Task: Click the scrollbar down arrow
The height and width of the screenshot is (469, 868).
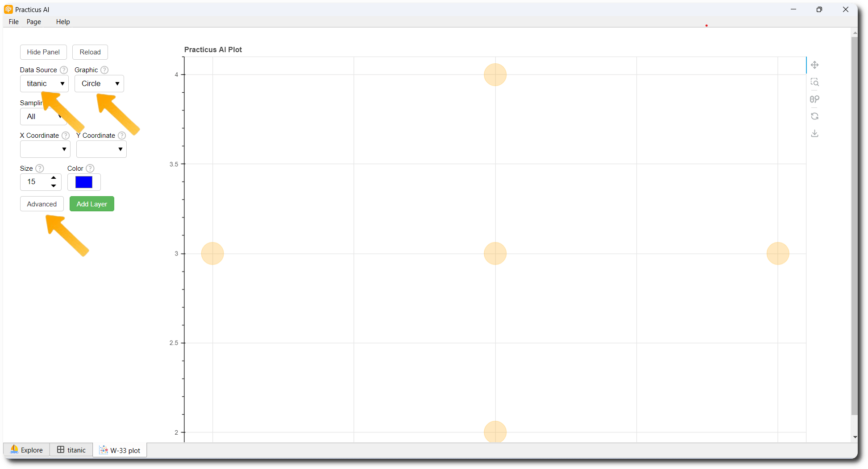Action: [855, 437]
